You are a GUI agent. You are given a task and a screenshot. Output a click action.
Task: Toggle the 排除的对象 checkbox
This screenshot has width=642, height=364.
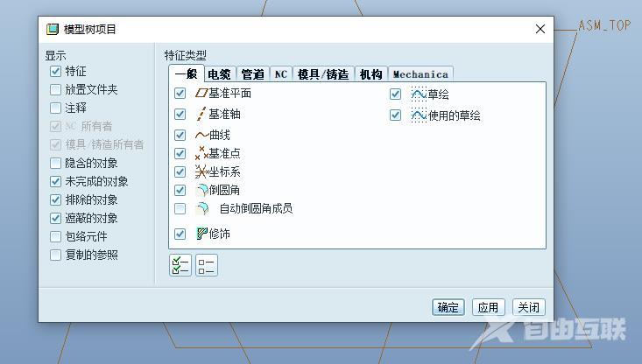pos(55,200)
